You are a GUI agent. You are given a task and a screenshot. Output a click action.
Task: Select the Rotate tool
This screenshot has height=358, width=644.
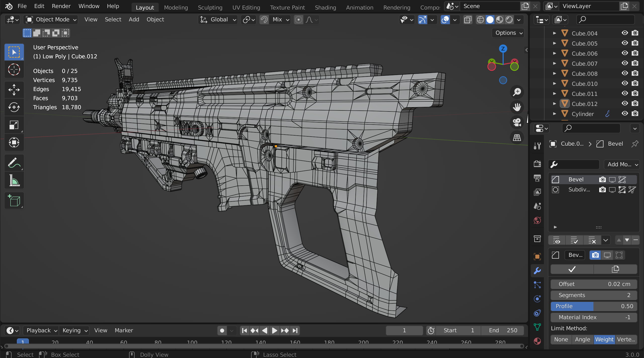point(14,107)
